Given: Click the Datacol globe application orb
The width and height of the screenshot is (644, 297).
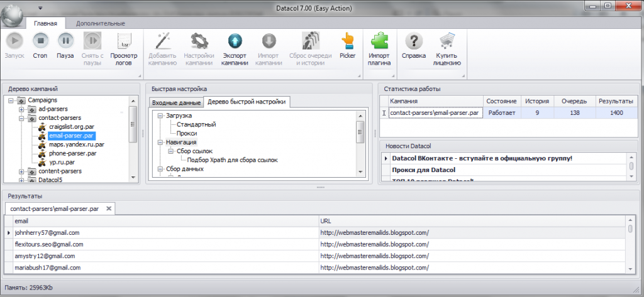Looking at the screenshot, I should click(13, 16).
